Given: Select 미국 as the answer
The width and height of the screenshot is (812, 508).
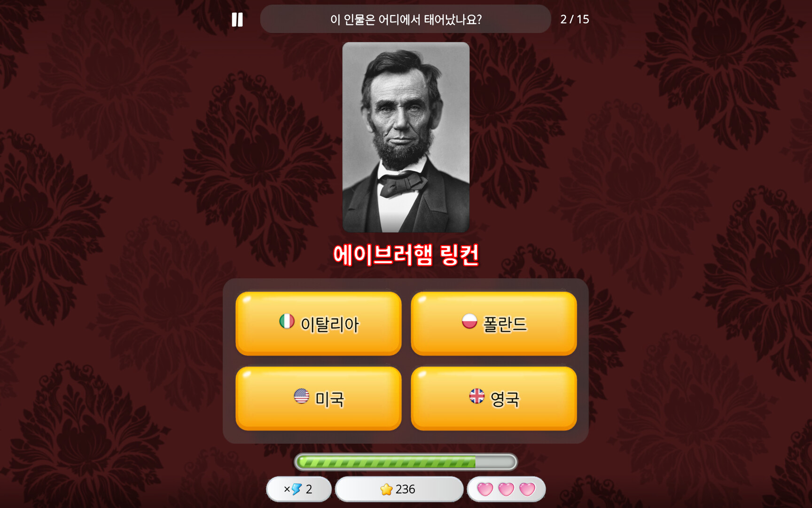Looking at the screenshot, I should [319, 398].
